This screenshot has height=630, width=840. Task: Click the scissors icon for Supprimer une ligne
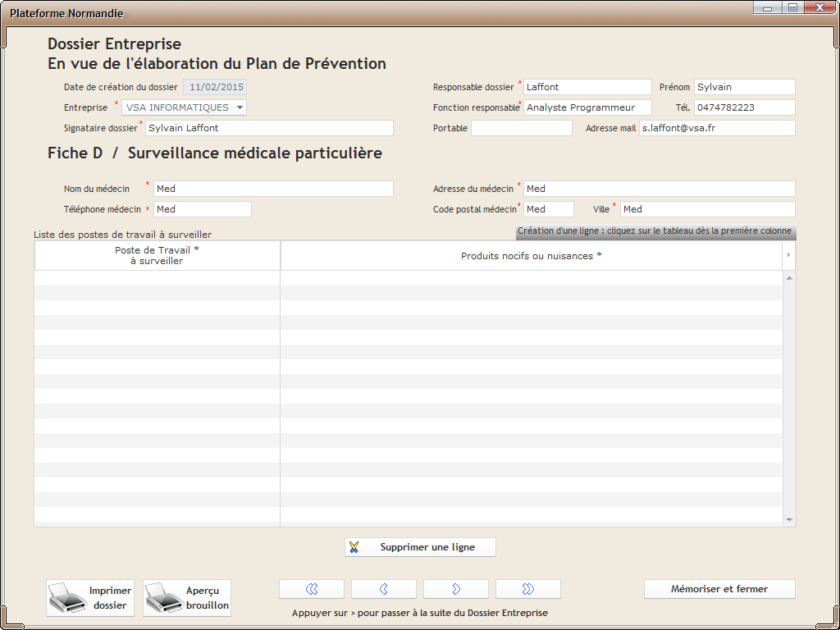pyautogui.click(x=354, y=547)
